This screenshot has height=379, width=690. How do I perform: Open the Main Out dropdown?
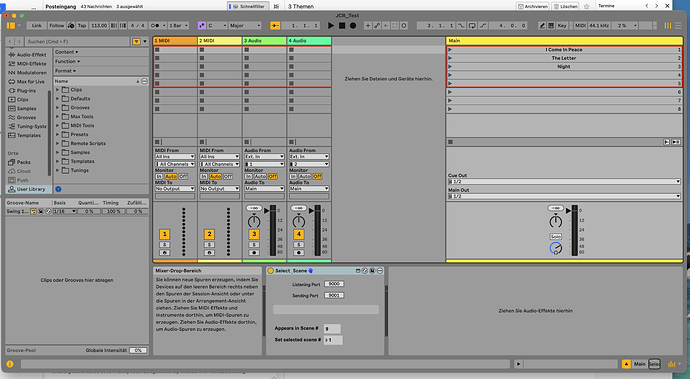564,196
